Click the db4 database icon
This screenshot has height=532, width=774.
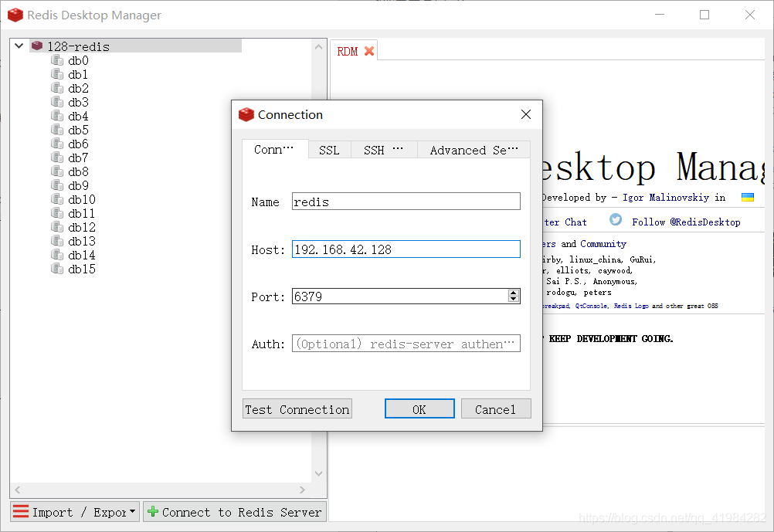[57, 116]
